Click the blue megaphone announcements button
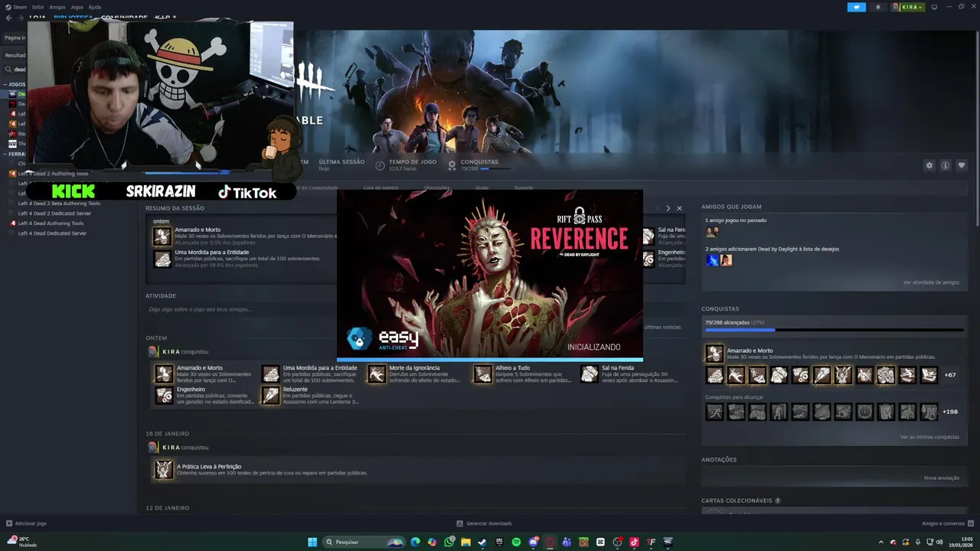Image resolution: width=980 pixels, height=551 pixels. pos(857,7)
